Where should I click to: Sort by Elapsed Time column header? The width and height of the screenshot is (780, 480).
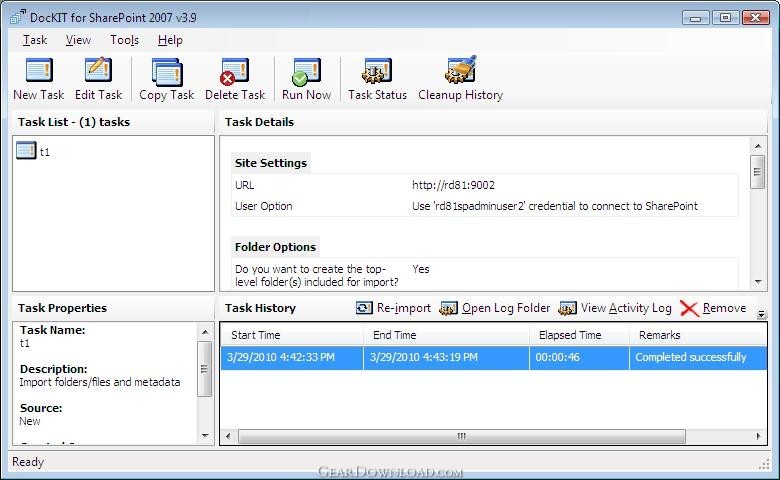pyautogui.click(x=580, y=335)
